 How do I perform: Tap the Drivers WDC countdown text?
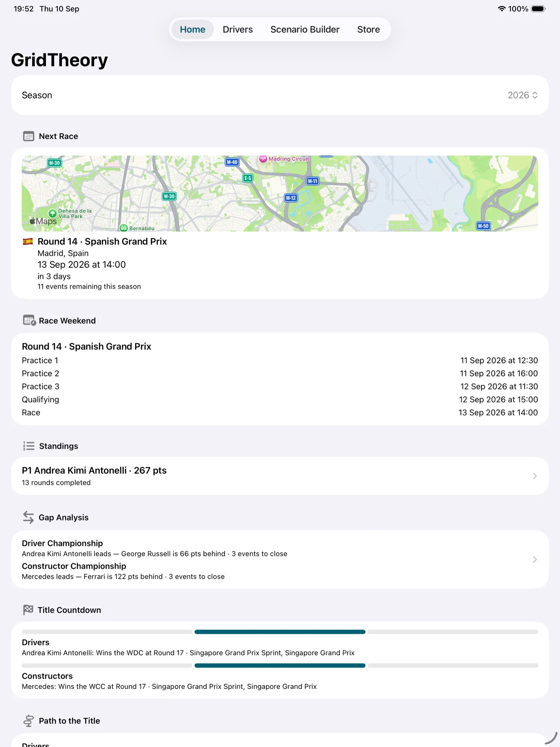click(x=188, y=653)
